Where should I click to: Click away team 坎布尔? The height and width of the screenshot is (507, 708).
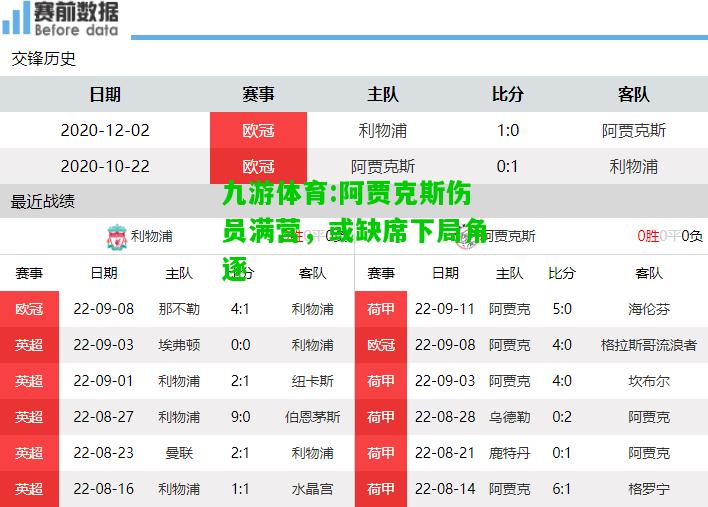click(649, 381)
